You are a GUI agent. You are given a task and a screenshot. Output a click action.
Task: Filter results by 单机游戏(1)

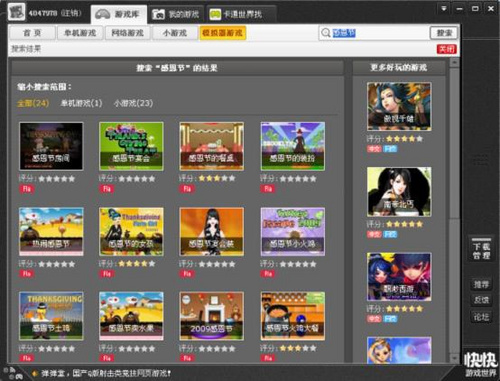point(81,103)
